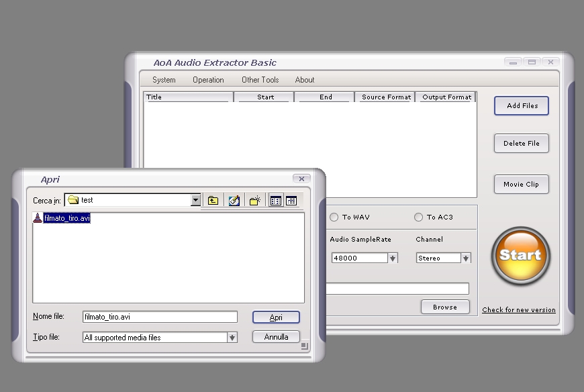Click the orange Start button
Screen dimensions: 584x392
pos(521,256)
